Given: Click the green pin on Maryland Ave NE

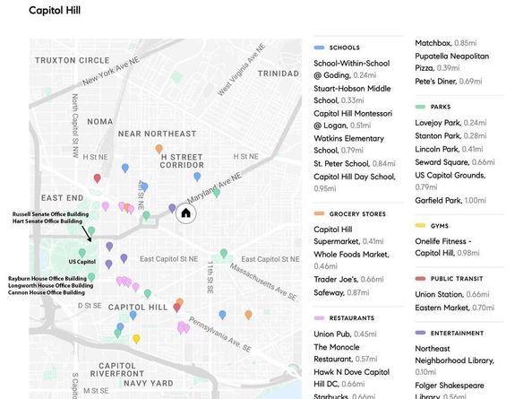Looking at the screenshot, I should 216,193.
